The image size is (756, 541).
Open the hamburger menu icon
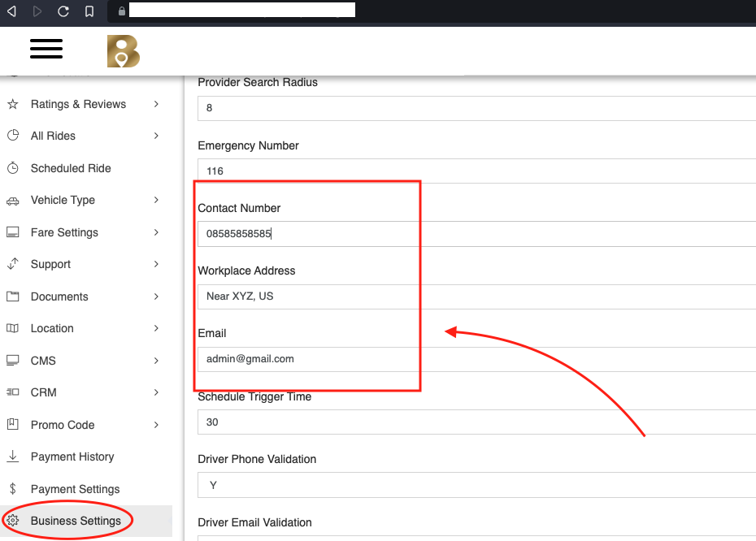point(46,49)
